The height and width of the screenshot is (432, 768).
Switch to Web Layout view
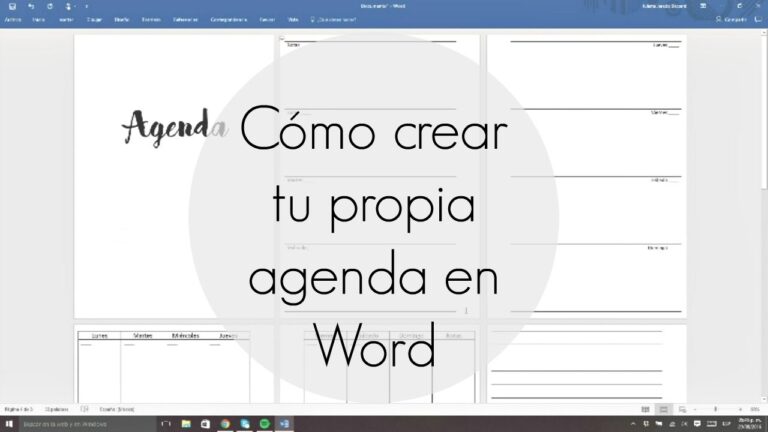click(x=682, y=409)
